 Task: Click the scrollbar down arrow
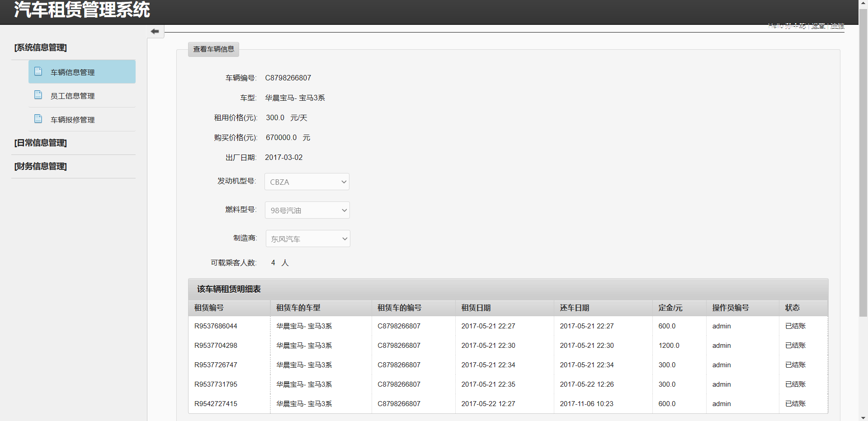coord(863,417)
